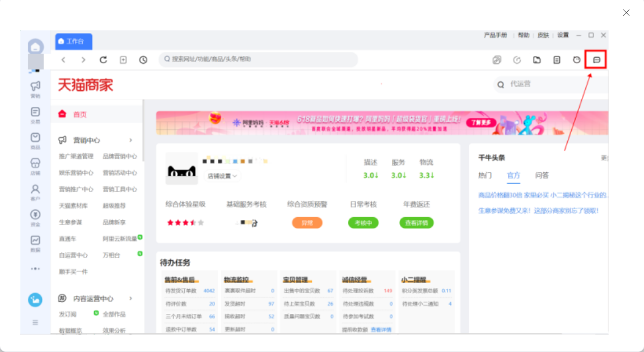Open 店铺 icon in the sidebar
The height and width of the screenshot is (352, 644).
click(35, 166)
